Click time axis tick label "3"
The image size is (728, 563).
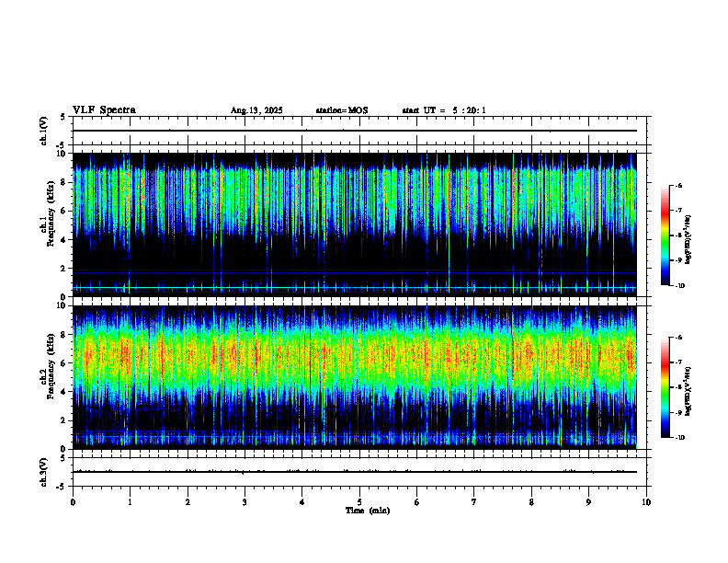tap(245, 502)
